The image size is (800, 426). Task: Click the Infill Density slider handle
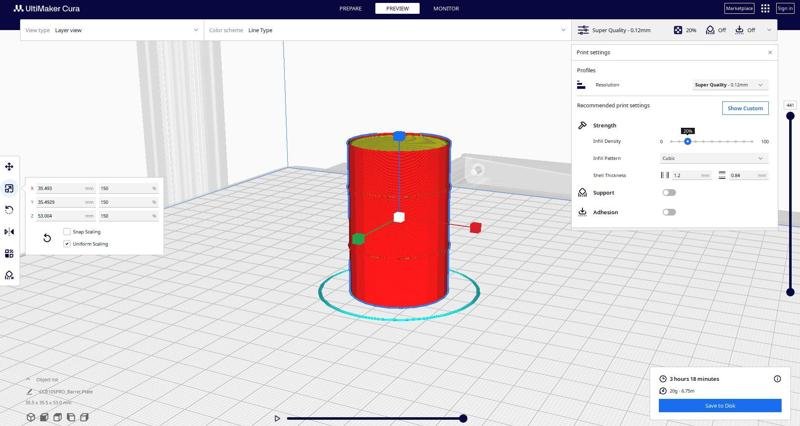(x=687, y=141)
